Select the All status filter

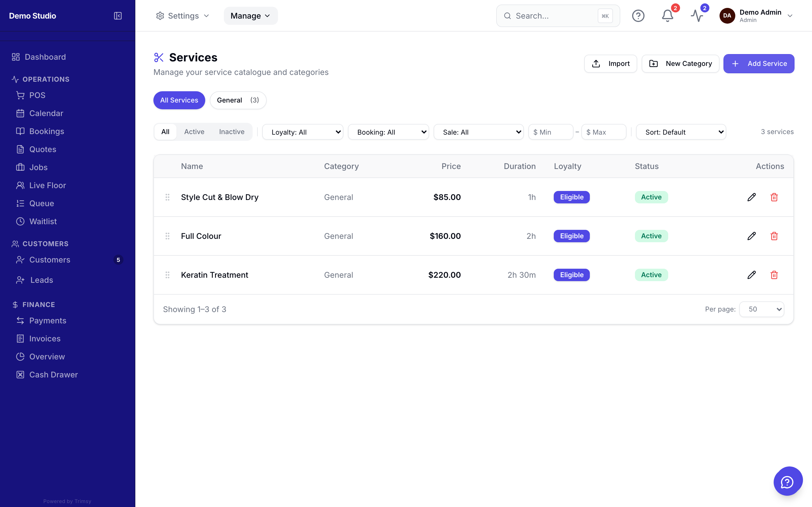166,132
